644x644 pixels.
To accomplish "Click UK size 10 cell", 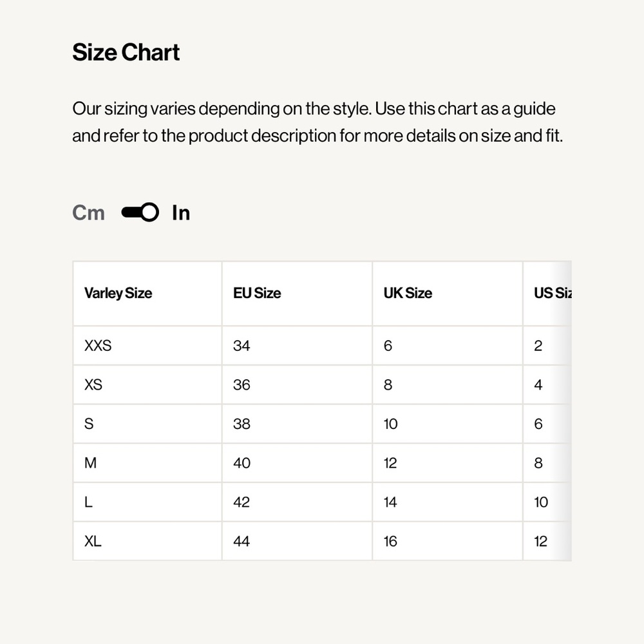I will point(448,424).
